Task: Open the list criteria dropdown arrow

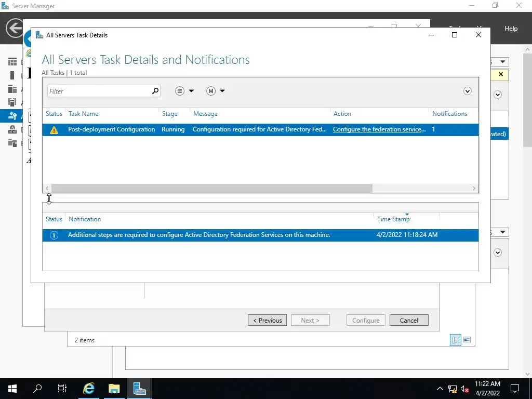Action: (x=191, y=91)
